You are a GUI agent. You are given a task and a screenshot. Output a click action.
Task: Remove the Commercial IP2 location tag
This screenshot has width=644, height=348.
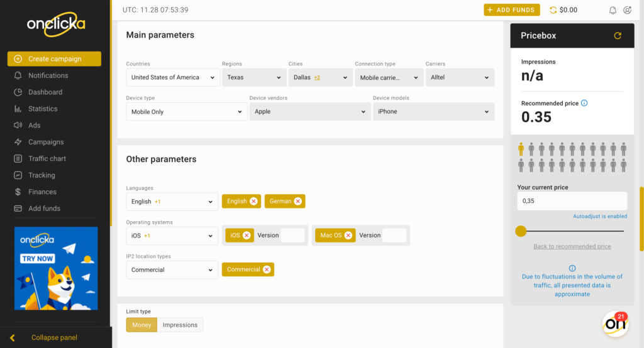(267, 269)
